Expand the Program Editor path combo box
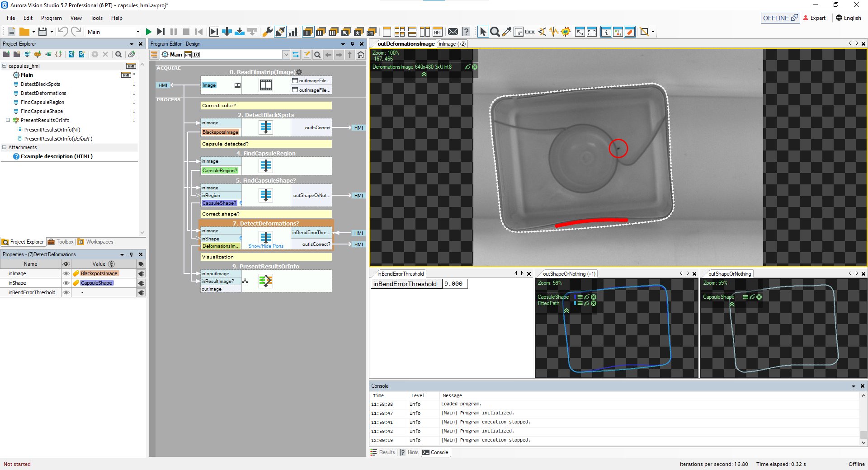This screenshot has width=868, height=470. pos(286,55)
